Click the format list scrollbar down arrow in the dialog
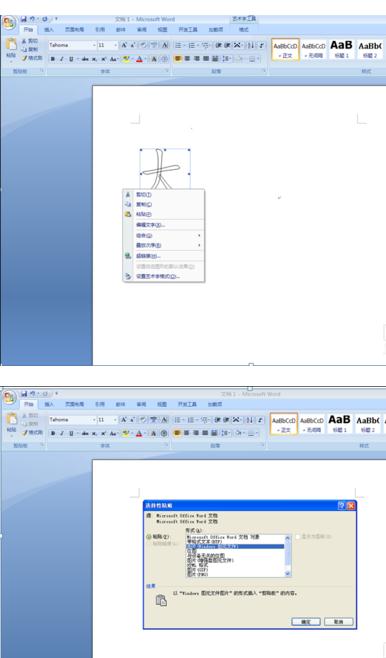 tap(288, 573)
